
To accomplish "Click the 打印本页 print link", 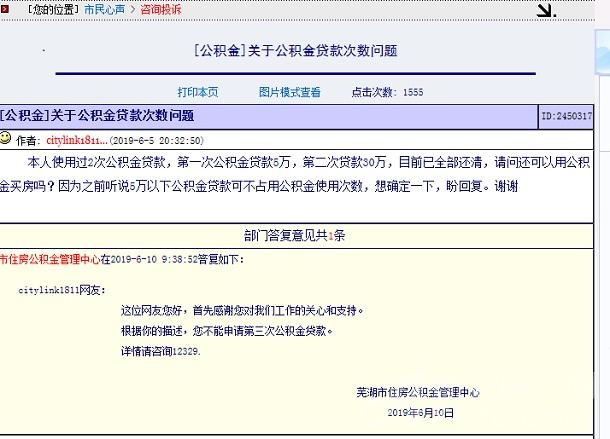I will 198,92.
